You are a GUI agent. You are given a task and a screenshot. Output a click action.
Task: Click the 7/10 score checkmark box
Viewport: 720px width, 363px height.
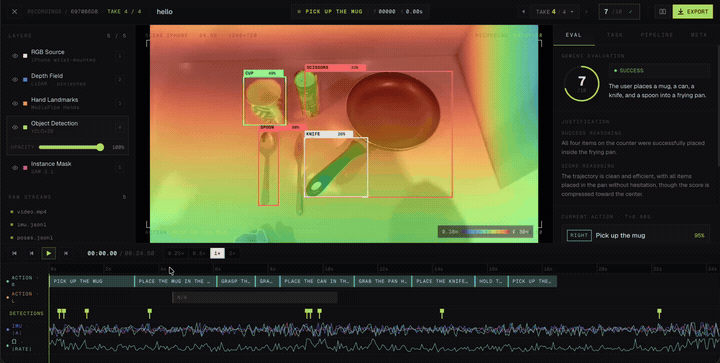pyautogui.click(x=619, y=11)
